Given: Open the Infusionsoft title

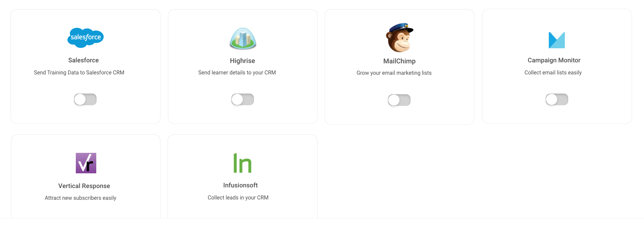Looking at the screenshot, I should [x=240, y=185].
